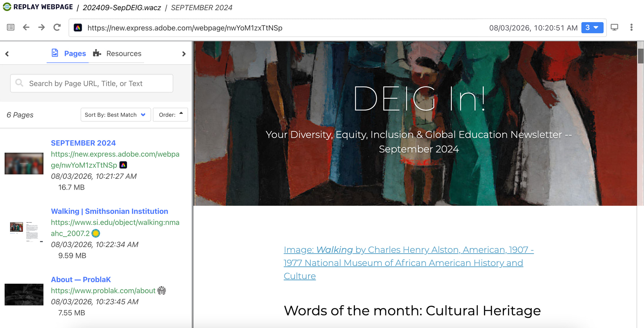Click the 08/03/2026, 10:21:27 AM date
The width and height of the screenshot is (644, 328).
[x=94, y=176]
